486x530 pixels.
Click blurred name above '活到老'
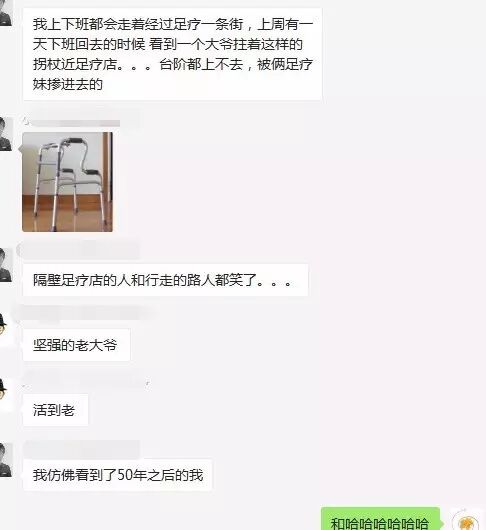[x=86, y=379]
